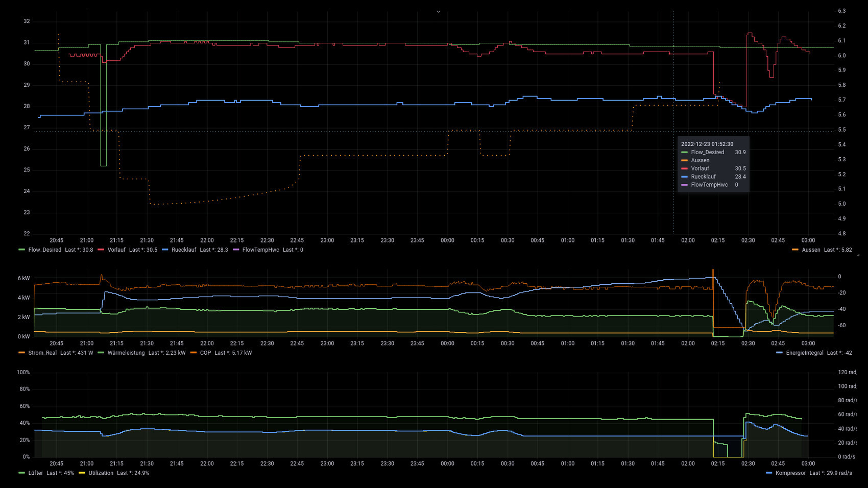868x488 pixels.
Task: Open the panel menu chevron at top
Action: point(438,12)
